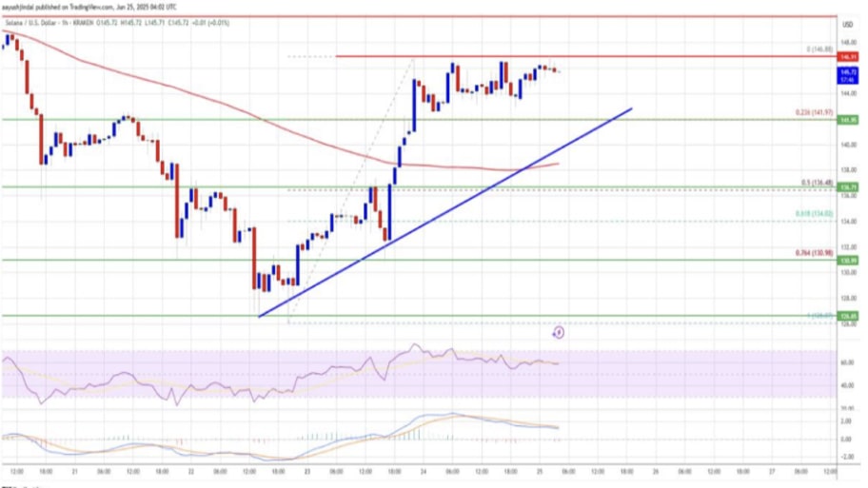This screenshot has height=488, width=868.
Task: Click the 0.764 (130.98) Fibonacci label
Action: coord(814,253)
